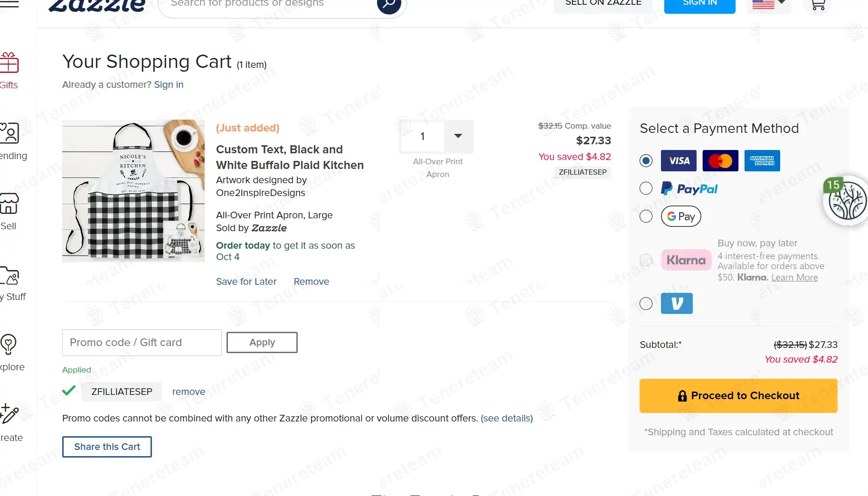Image resolution: width=868 pixels, height=496 pixels.
Task: Open the Explore lightbulb icon
Action: pos(9,344)
